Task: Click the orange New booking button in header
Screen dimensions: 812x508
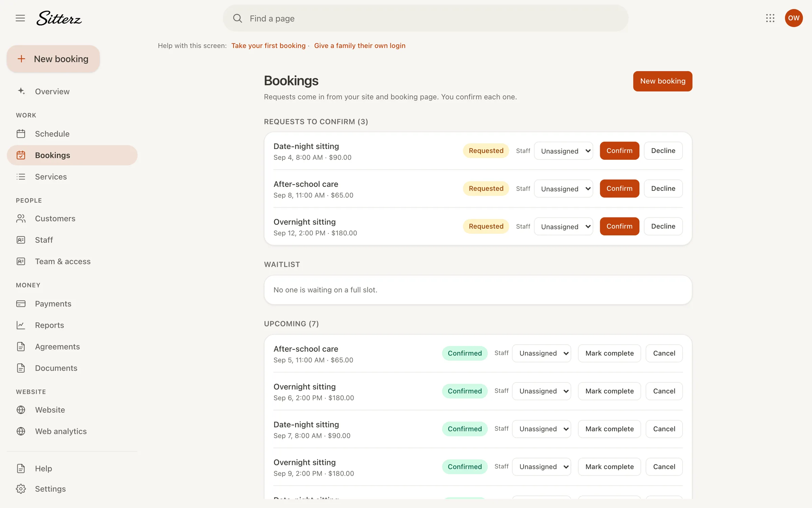Action: click(662, 81)
